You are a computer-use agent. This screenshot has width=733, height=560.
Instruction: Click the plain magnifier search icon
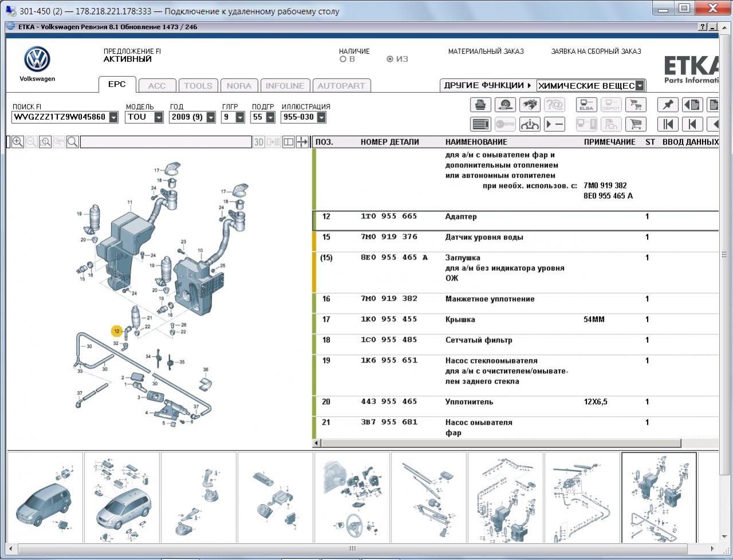click(73, 142)
